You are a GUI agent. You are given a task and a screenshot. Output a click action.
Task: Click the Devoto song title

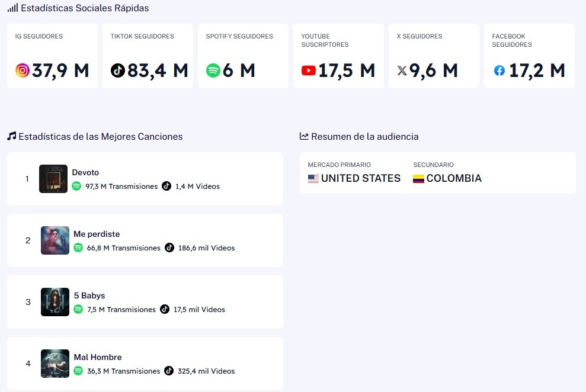(85, 172)
